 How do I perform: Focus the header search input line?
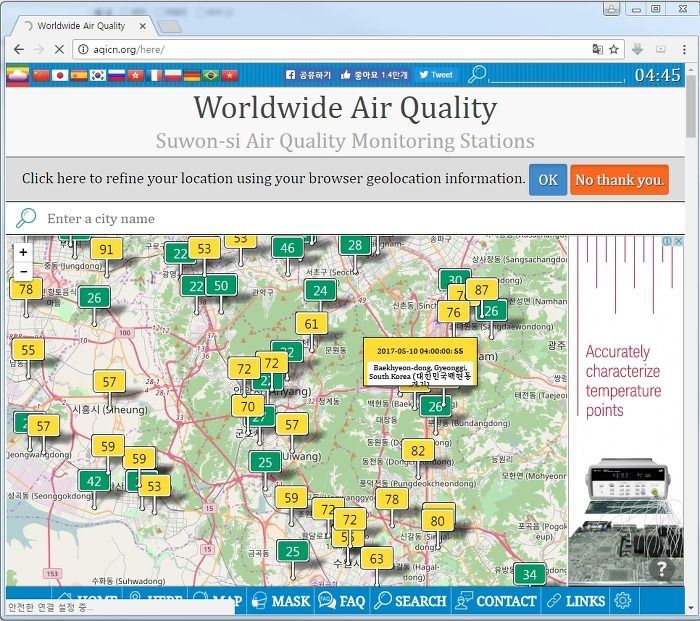[557, 76]
